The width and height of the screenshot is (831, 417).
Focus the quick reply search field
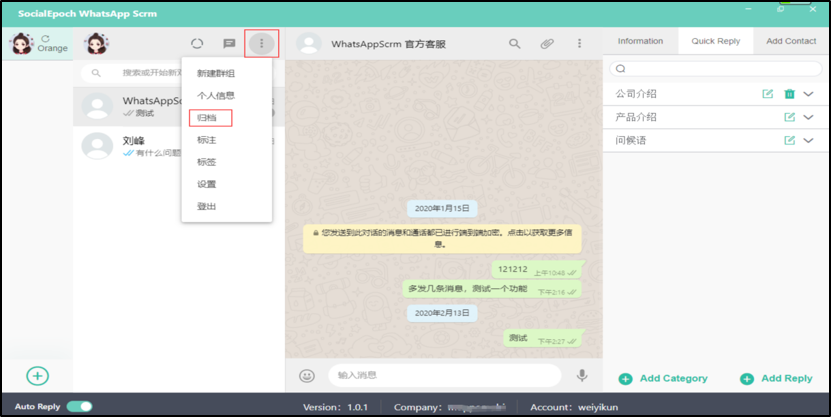click(715, 68)
